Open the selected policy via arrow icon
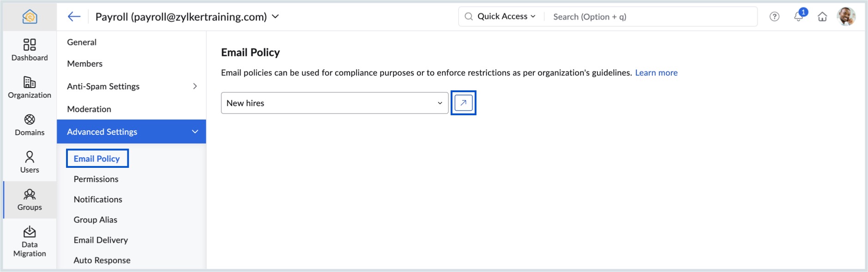The image size is (868, 272). tap(463, 103)
